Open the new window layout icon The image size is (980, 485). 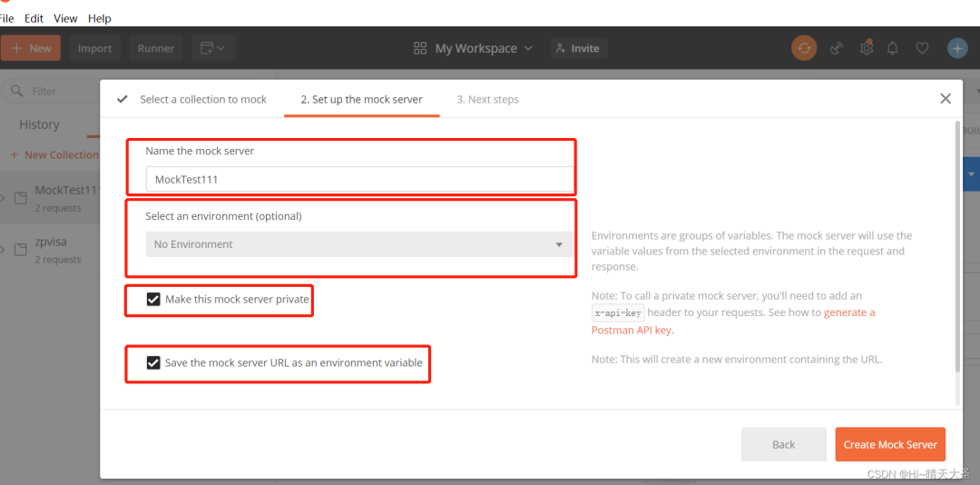213,48
